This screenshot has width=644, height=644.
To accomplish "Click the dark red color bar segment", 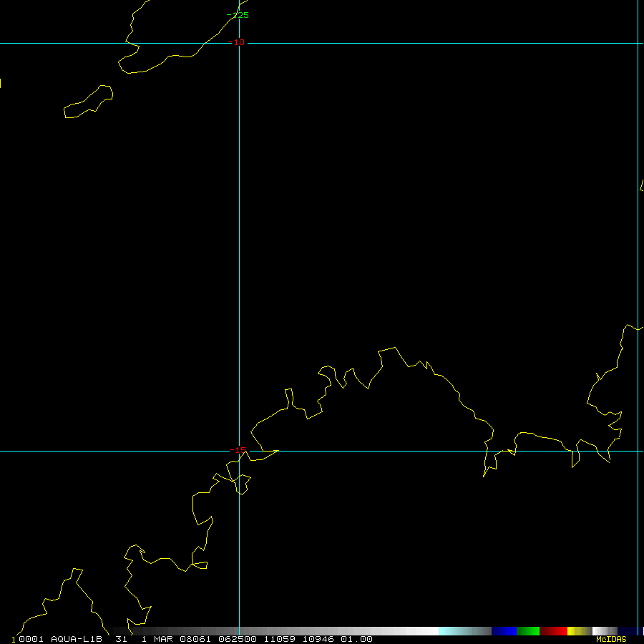I will [x=546, y=631].
